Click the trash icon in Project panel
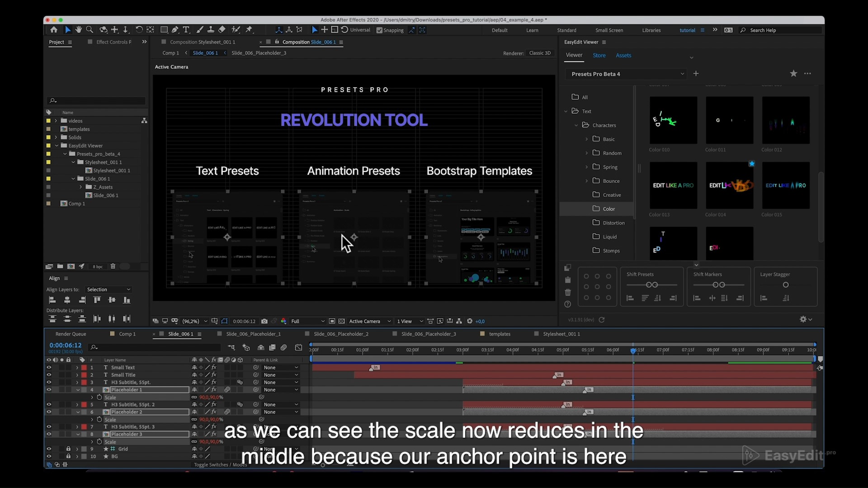 113,267
